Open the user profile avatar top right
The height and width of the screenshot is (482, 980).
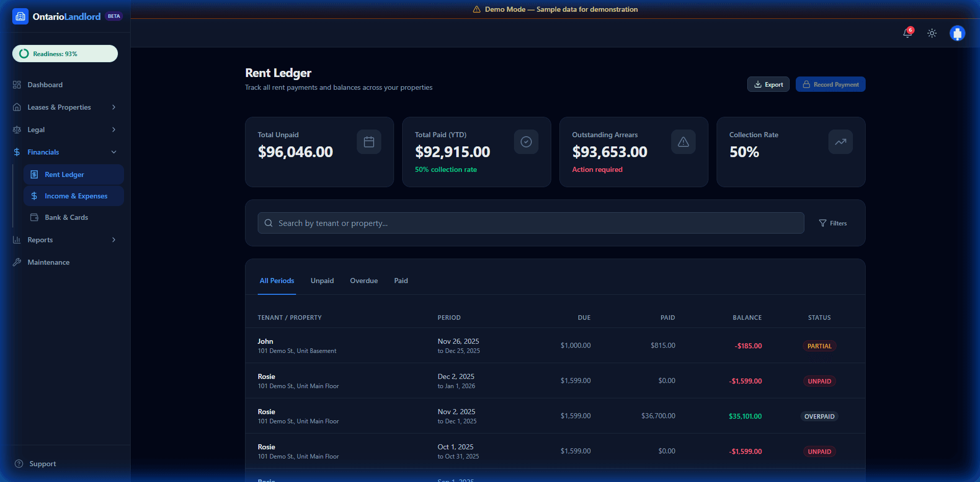[958, 33]
